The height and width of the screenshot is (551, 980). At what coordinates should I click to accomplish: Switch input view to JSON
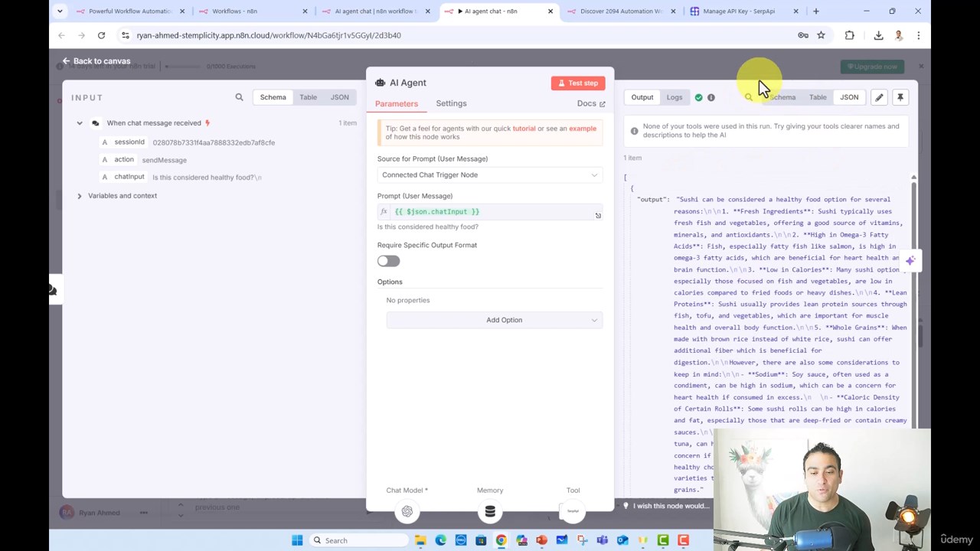tap(339, 97)
